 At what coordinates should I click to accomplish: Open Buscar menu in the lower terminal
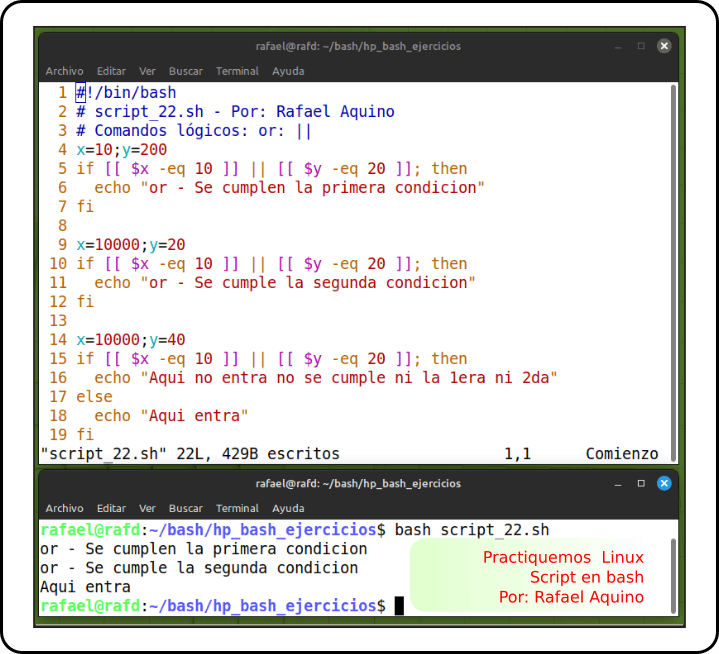pos(186,508)
